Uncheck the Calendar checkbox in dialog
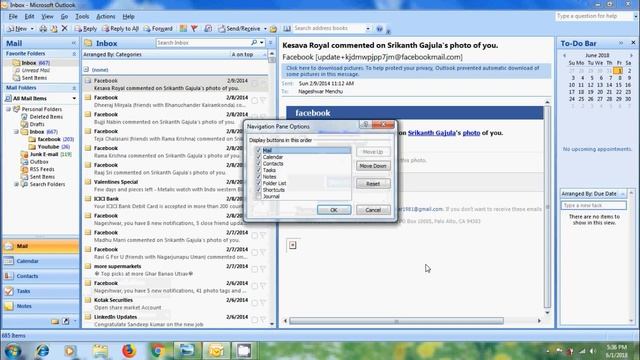Screen dimensions: 640x360 click(x=258, y=157)
